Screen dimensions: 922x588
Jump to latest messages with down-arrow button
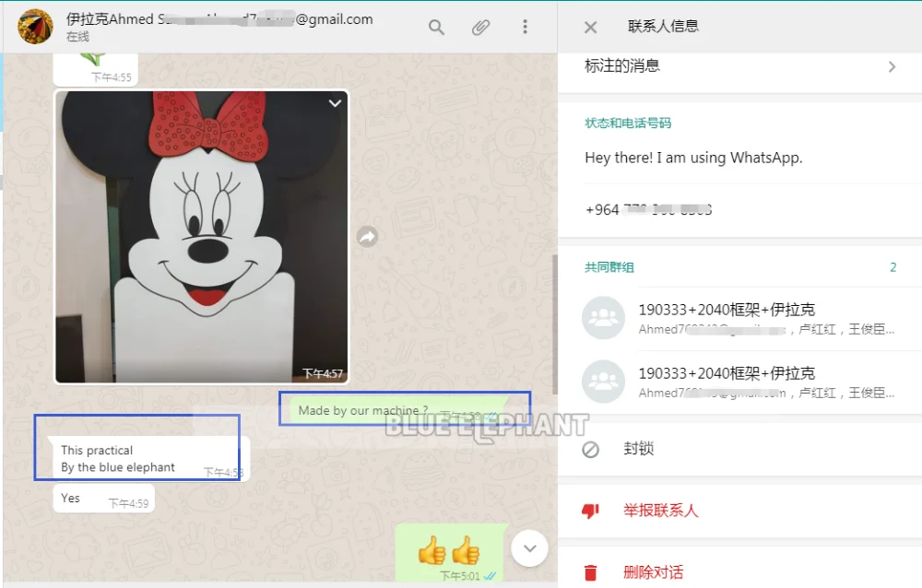[530, 548]
